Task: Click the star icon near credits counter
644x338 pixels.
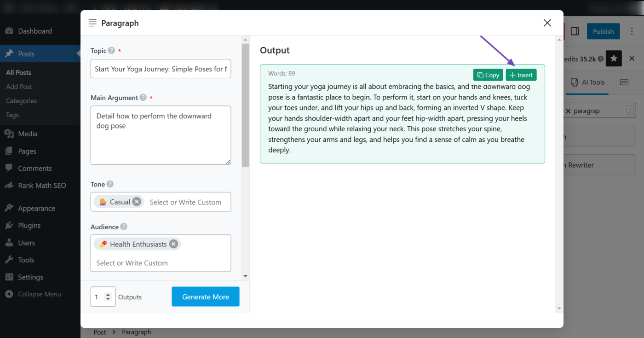Action: coord(614,58)
